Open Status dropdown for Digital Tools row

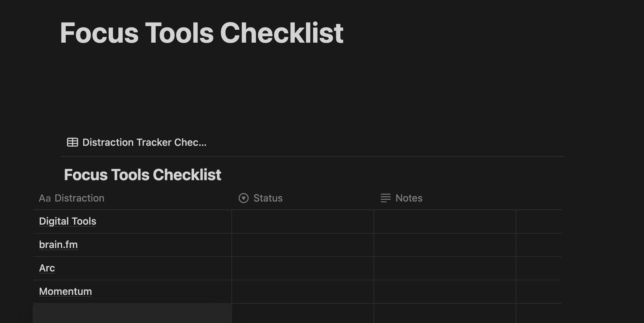[302, 221]
